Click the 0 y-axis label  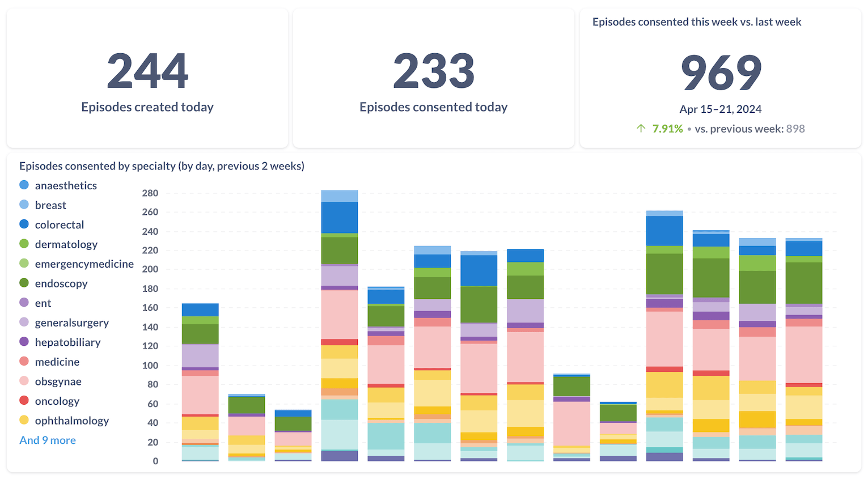[155, 461]
